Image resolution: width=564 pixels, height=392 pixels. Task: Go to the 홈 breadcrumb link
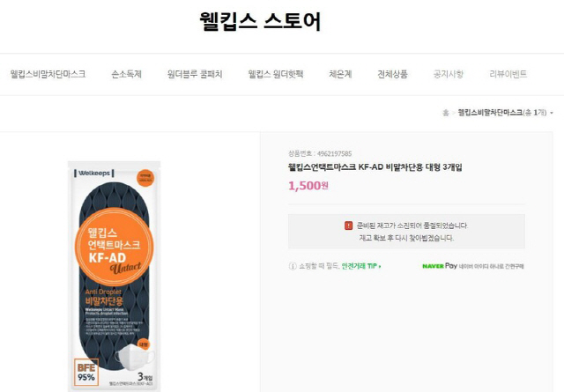445,113
